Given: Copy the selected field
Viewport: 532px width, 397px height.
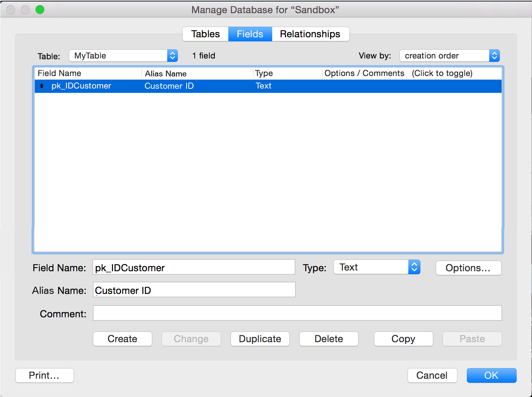Looking at the screenshot, I should (x=403, y=339).
